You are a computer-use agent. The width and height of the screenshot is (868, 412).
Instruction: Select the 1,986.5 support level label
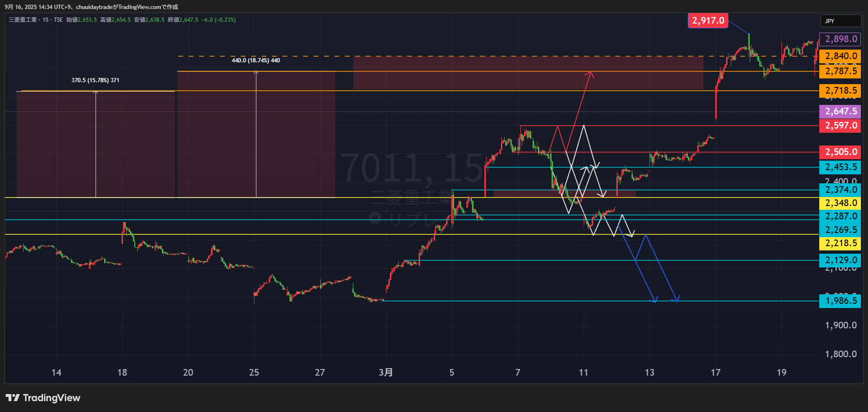pyautogui.click(x=840, y=301)
